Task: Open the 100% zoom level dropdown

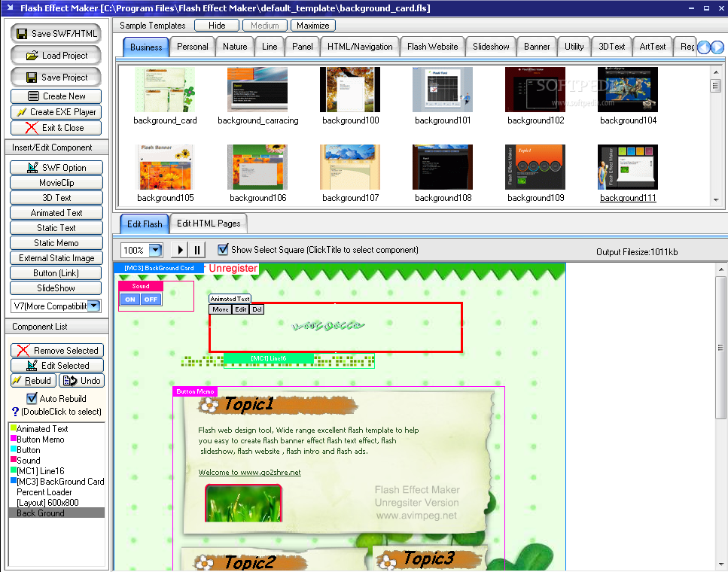Action: tap(154, 249)
